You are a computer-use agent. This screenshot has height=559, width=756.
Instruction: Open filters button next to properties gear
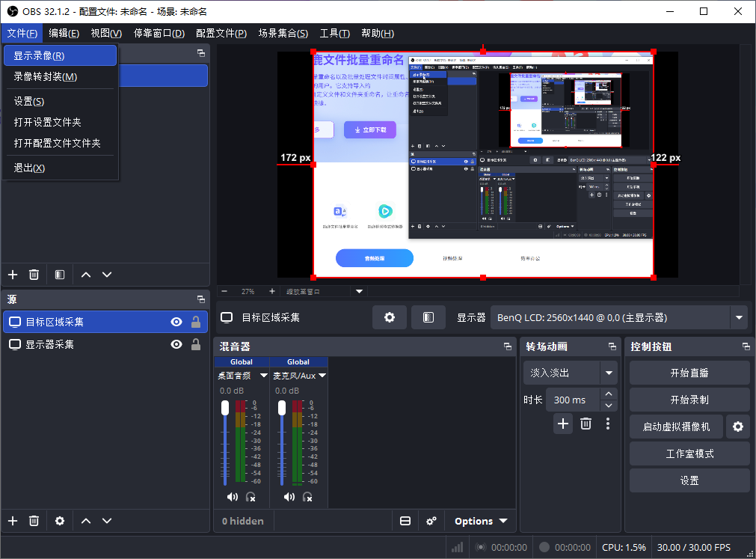coord(428,317)
